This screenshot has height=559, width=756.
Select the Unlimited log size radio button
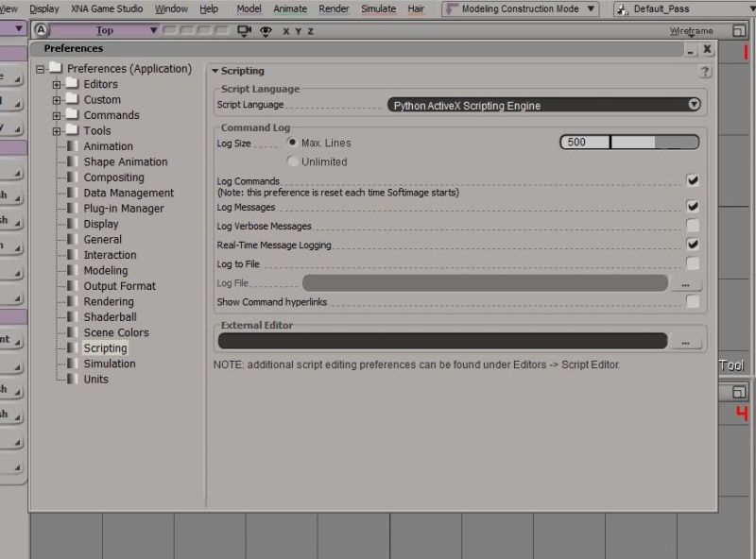pyautogui.click(x=292, y=161)
